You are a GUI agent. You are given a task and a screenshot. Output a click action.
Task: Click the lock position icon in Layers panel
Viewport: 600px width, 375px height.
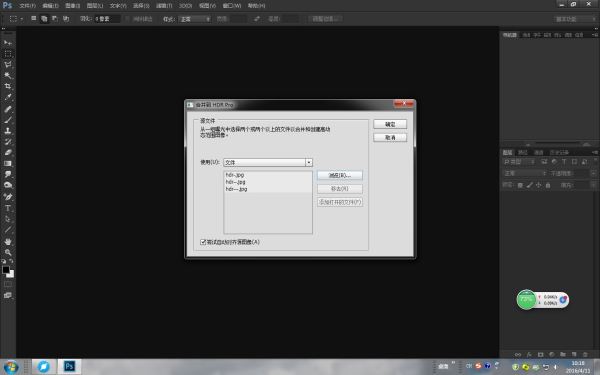click(x=538, y=185)
